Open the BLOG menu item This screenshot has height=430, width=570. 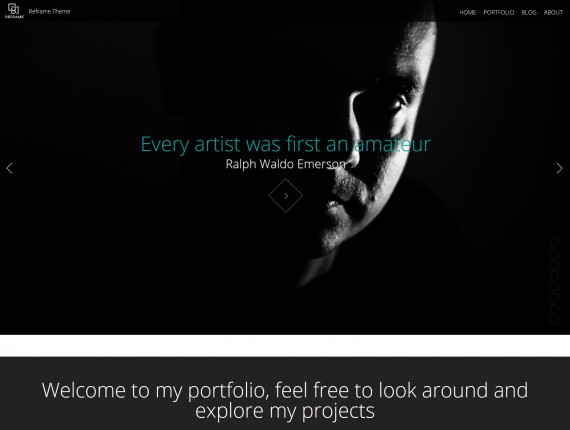[x=529, y=12]
